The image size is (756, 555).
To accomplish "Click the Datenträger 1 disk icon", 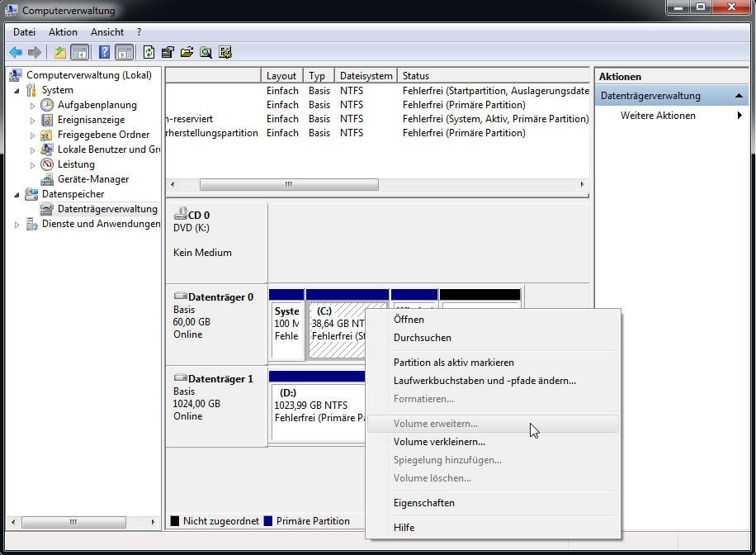I will (x=180, y=377).
